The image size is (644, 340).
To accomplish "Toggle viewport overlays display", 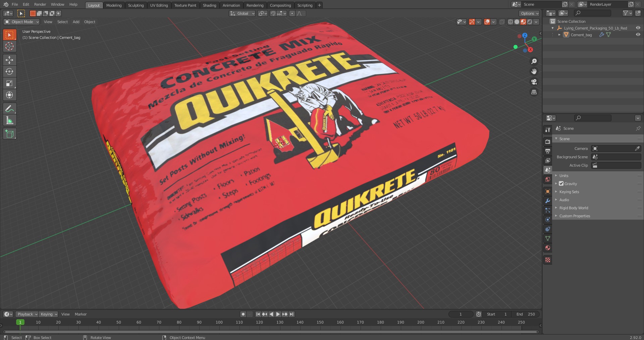I will pyautogui.click(x=487, y=22).
